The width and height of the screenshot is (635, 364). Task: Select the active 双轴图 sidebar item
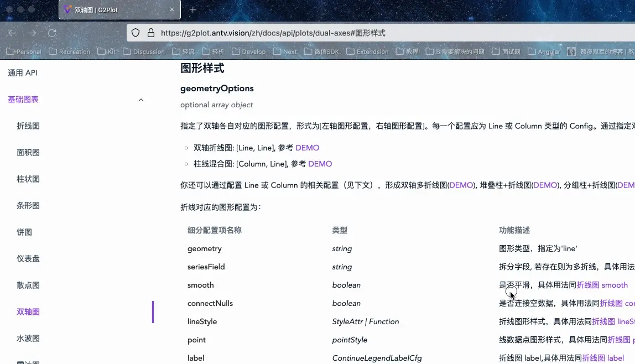[28, 312]
